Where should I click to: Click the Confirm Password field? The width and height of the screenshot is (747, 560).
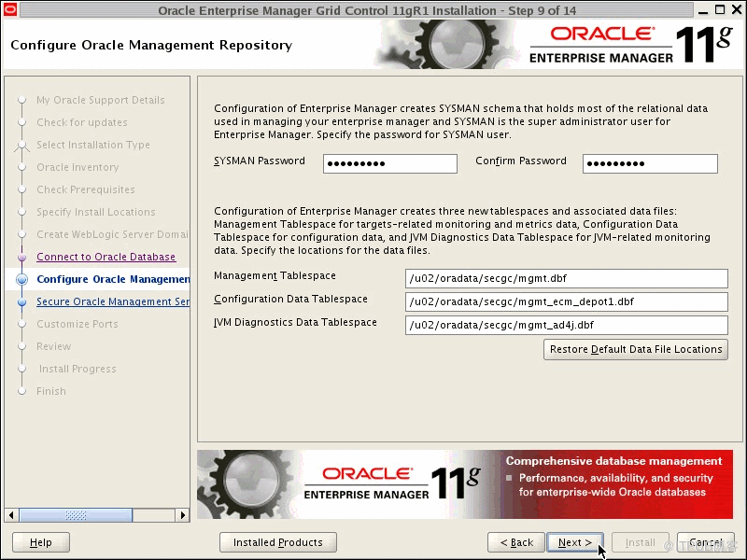650,163
